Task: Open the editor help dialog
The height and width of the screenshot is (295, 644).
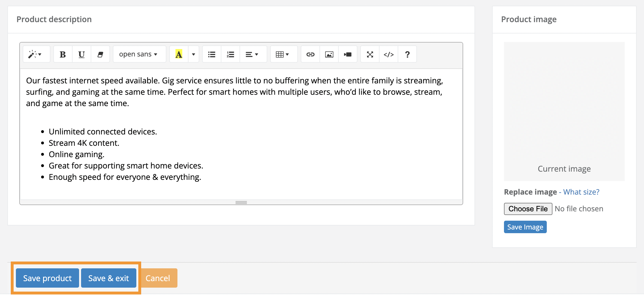Action: pyautogui.click(x=407, y=54)
